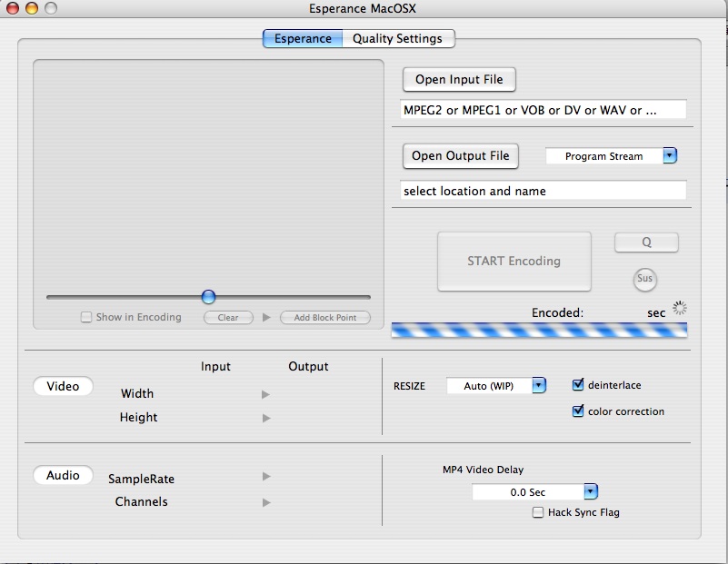The height and width of the screenshot is (564, 728).
Task: Click the 'sec' label beside Encoded
Action: point(656,313)
